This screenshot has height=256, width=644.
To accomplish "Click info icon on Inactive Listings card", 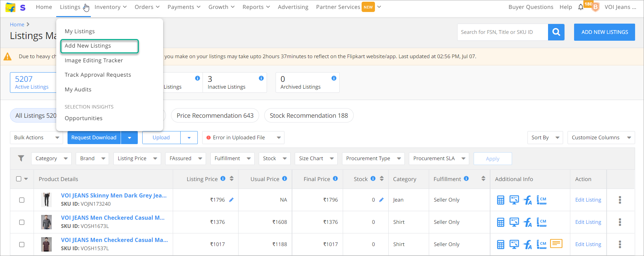I will pyautogui.click(x=261, y=78).
